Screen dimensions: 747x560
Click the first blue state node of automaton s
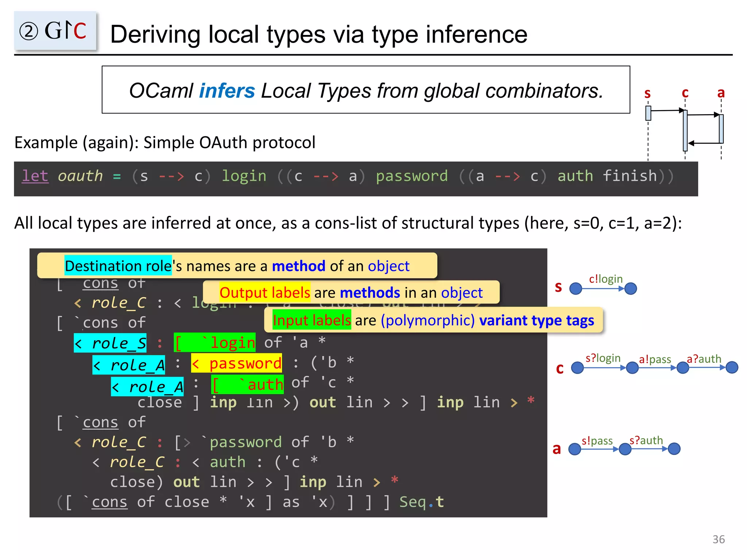pos(576,289)
